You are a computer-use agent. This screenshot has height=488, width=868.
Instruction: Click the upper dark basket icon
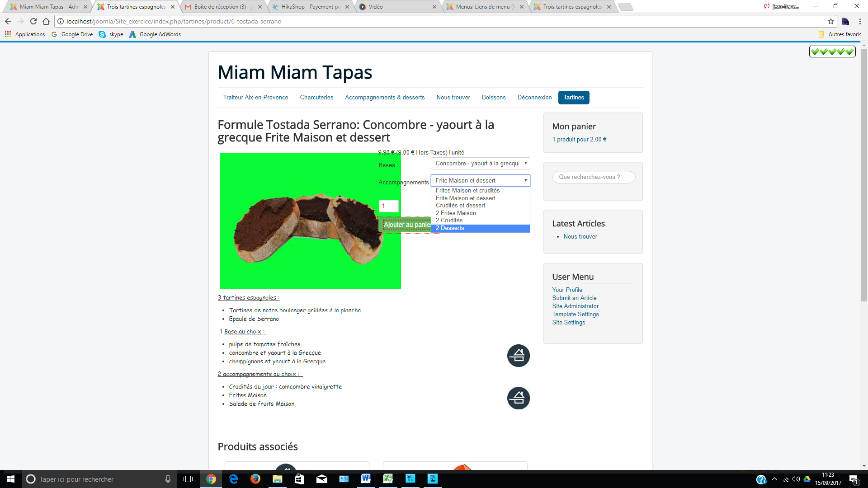click(518, 356)
